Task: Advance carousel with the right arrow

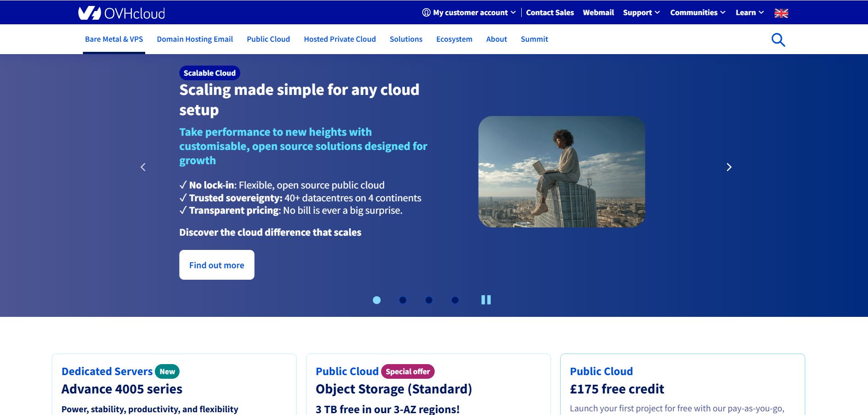Action: (728, 167)
